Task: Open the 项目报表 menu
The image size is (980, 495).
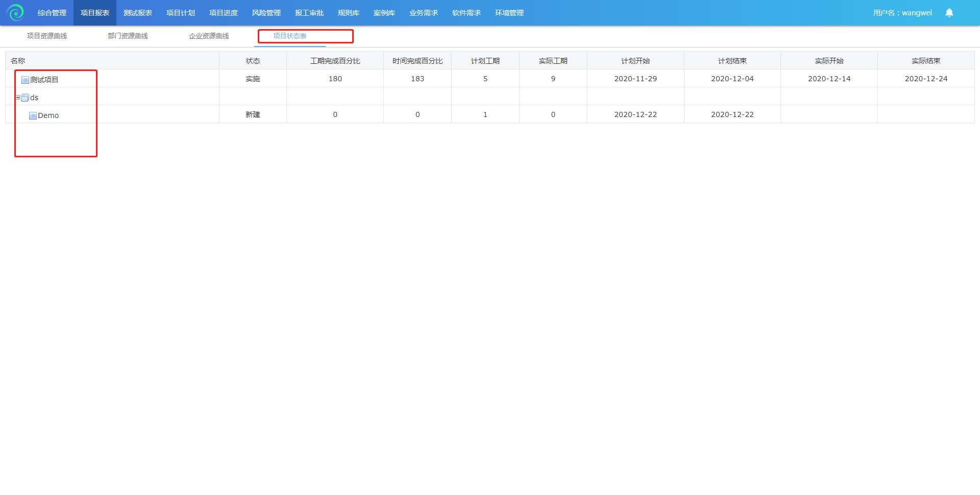Action: 95,13
